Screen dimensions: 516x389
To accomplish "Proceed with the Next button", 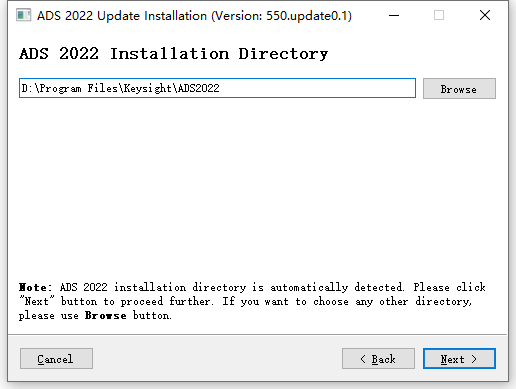I will (x=459, y=359).
